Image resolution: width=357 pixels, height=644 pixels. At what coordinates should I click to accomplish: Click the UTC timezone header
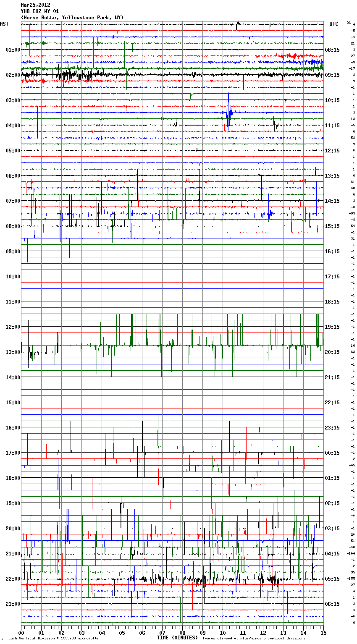tap(333, 24)
